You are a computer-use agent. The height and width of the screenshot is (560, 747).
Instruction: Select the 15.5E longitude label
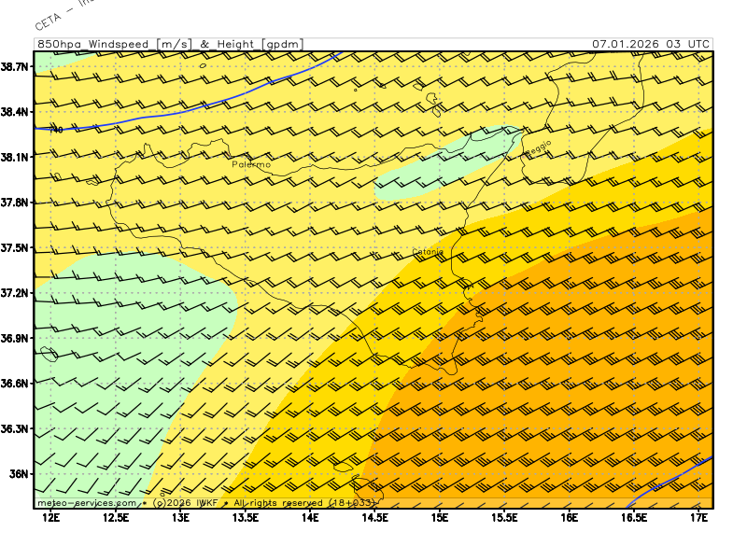tap(504, 516)
